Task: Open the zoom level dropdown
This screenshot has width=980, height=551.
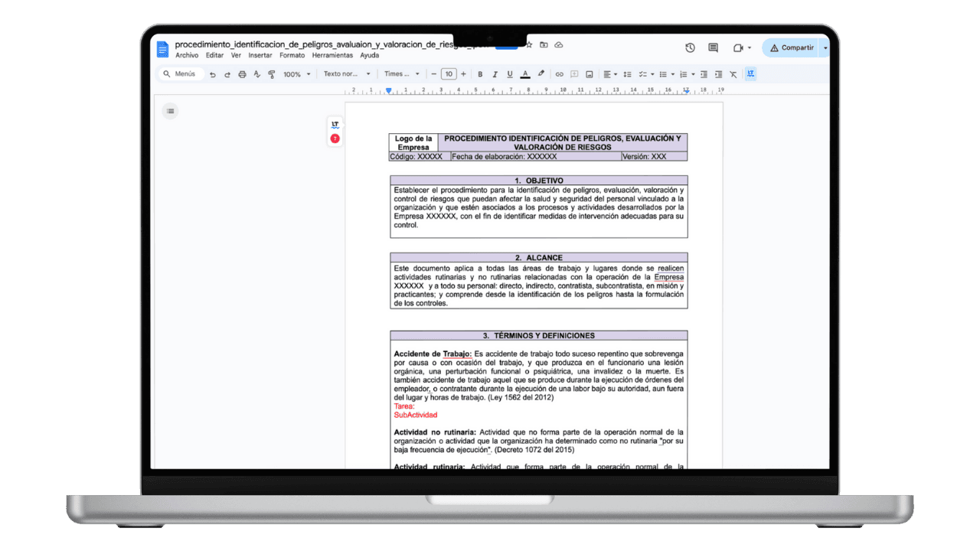Action: 295,73
